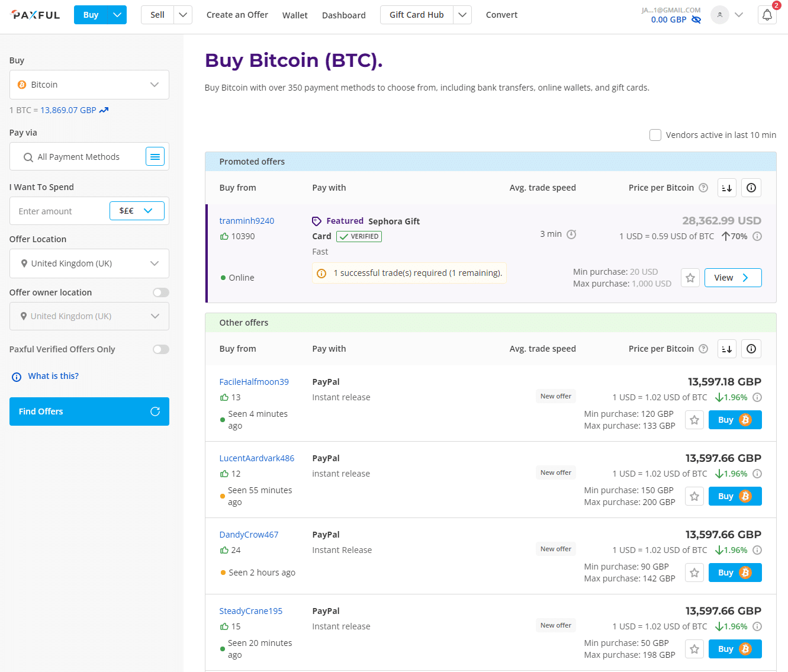Favorite the FacileHalfmoon39 offer star
The height and width of the screenshot is (672, 788).
pyautogui.click(x=694, y=420)
